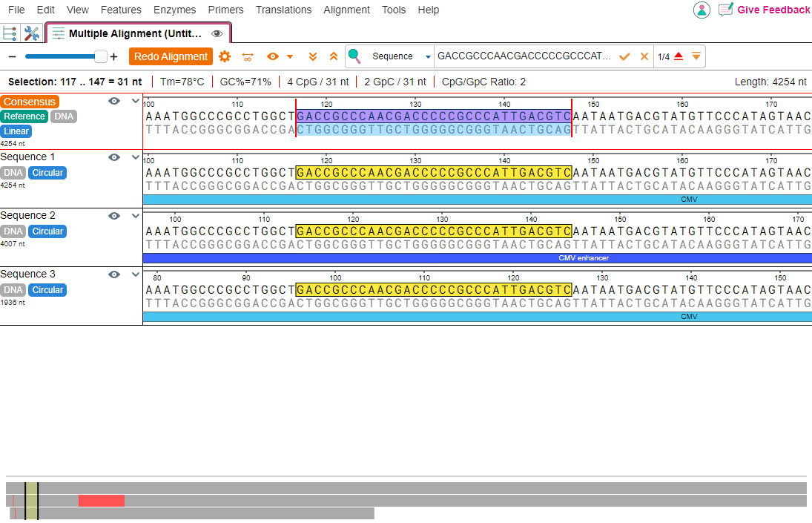Viewport: 812px width, 523px height.
Task: Open the Enzymes menu
Action: (174, 10)
